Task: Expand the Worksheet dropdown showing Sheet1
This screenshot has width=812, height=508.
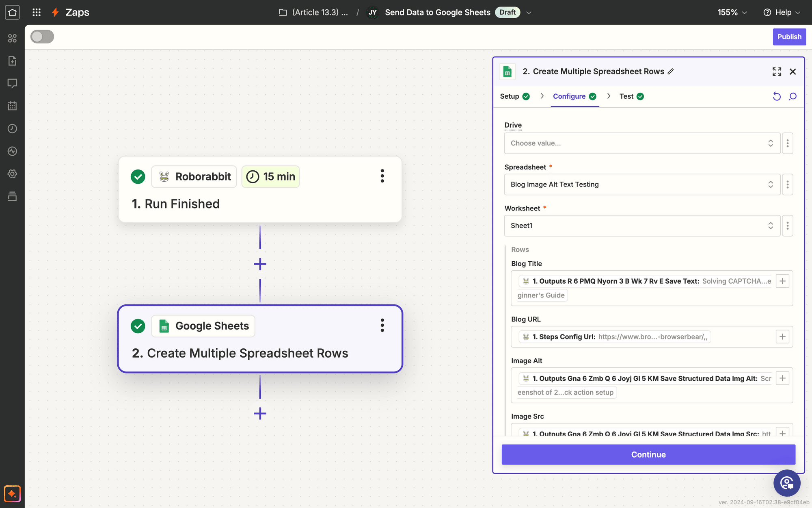Action: click(x=641, y=225)
